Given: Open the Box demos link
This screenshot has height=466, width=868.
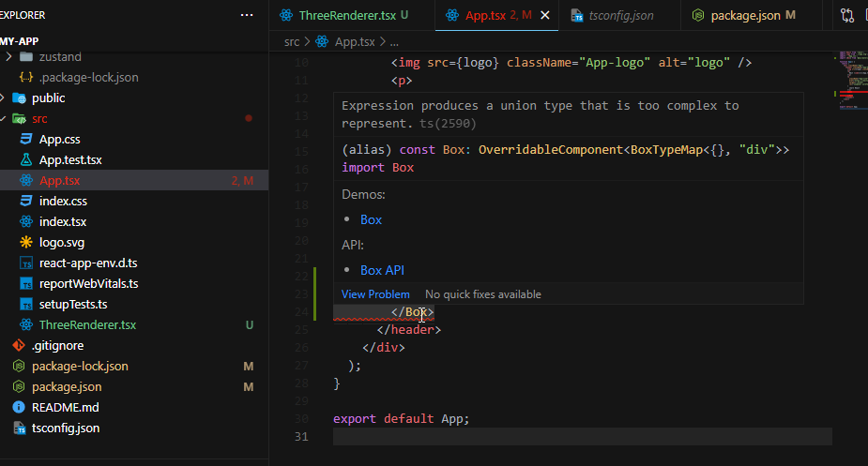Looking at the screenshot, I should tap(371, 219).
